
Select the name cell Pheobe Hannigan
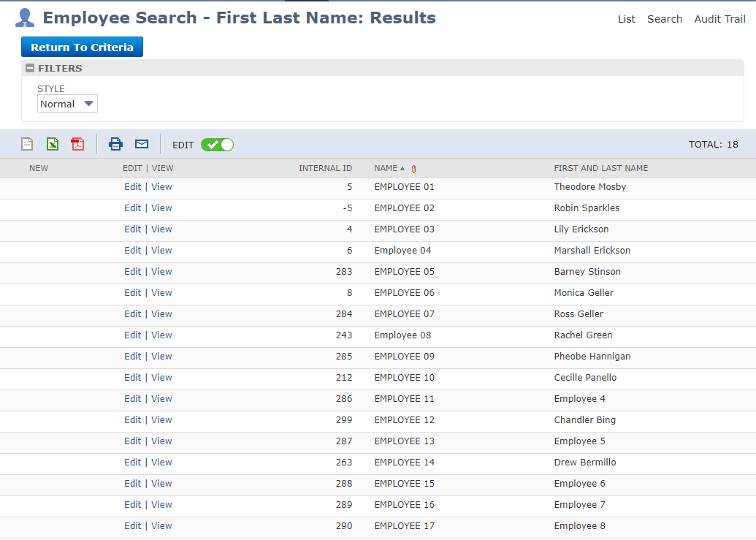(592, 357)
